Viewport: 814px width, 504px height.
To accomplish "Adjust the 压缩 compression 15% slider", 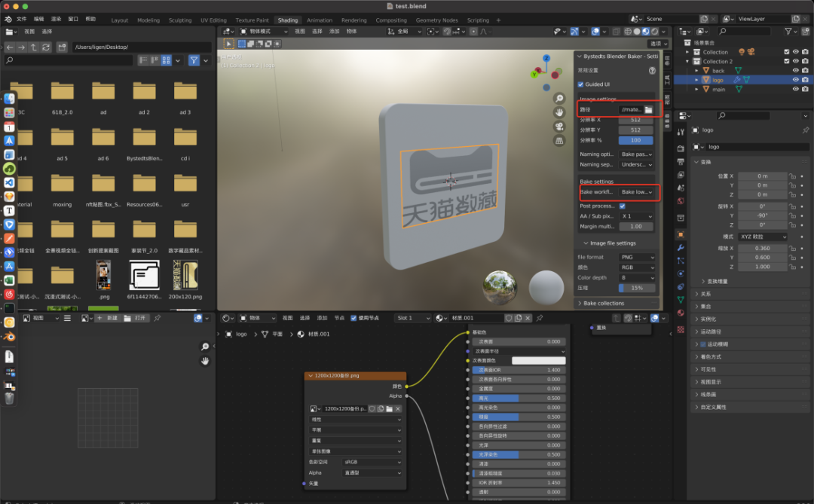I will 636,288.
